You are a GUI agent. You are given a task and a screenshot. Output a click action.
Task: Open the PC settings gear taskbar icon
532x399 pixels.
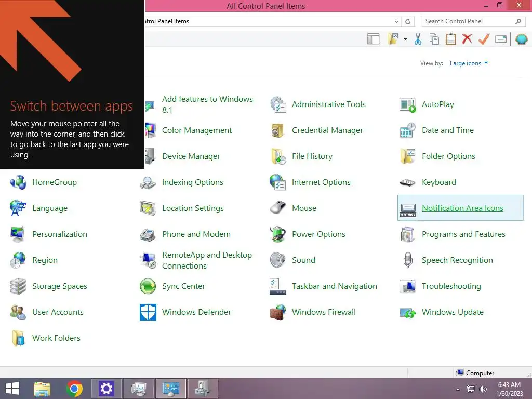pyautogui.click(x=106, y=389)
